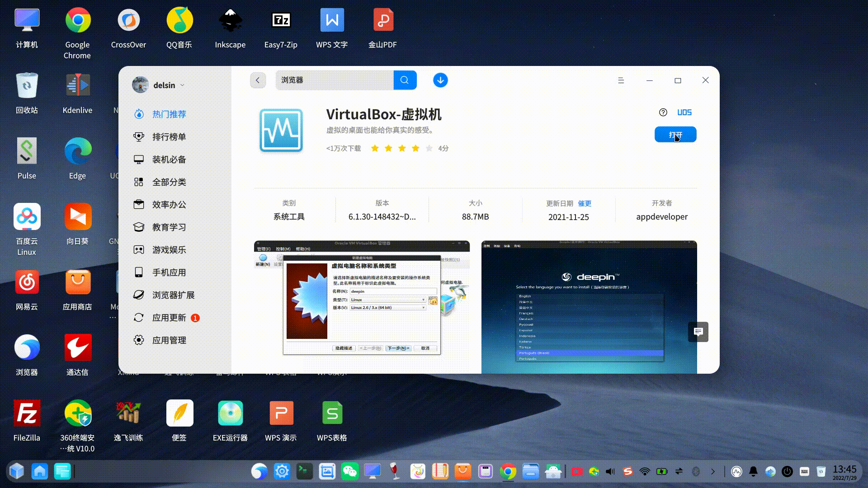
Task: Click the help question mark icon
Action: point(663,113)
